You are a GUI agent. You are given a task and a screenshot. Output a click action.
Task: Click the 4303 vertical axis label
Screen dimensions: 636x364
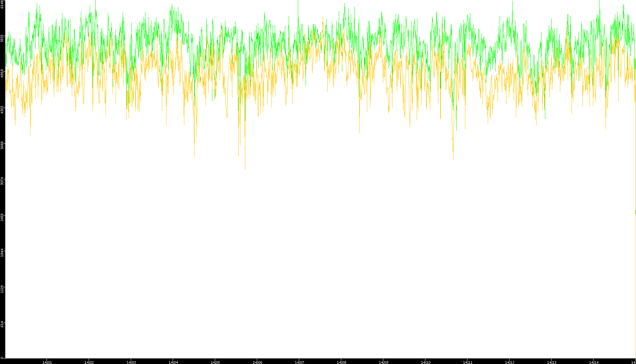[x=2, y=110]
